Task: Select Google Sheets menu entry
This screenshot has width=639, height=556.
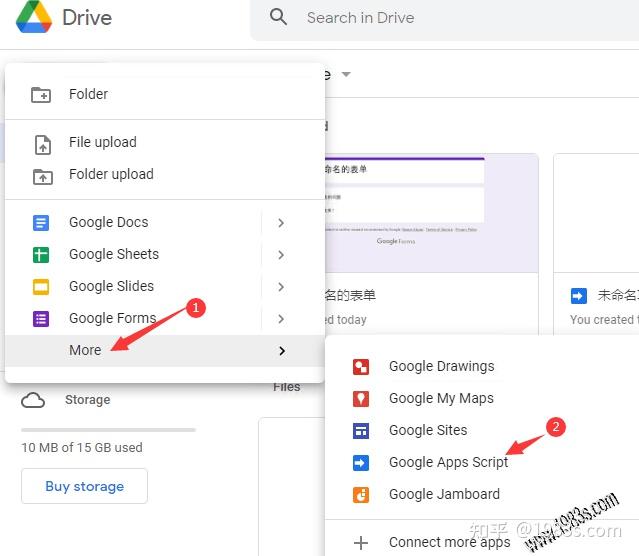Action: (x=165, y=254)
